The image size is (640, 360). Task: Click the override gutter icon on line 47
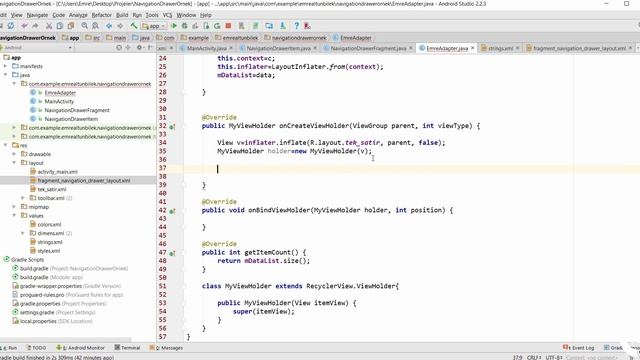(x=172, y=253)
